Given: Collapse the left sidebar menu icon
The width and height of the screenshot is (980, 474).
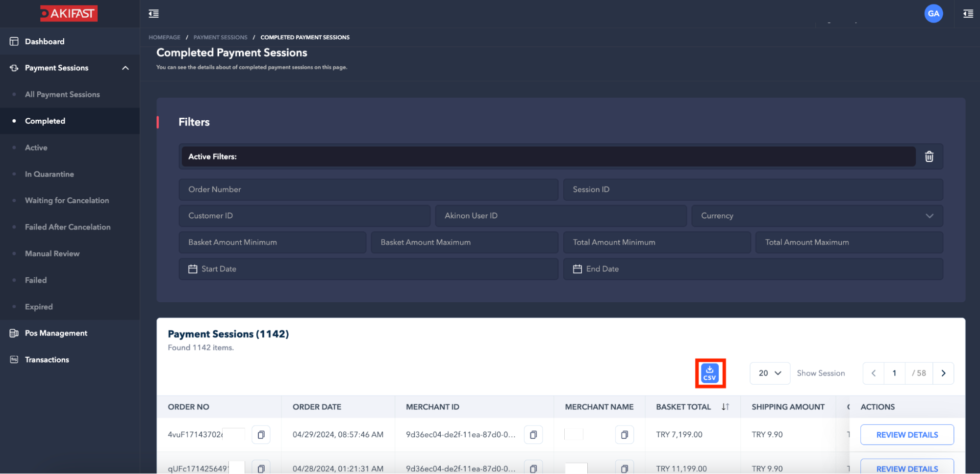Looking at the screenshot, I should click(x=153, y=14).
